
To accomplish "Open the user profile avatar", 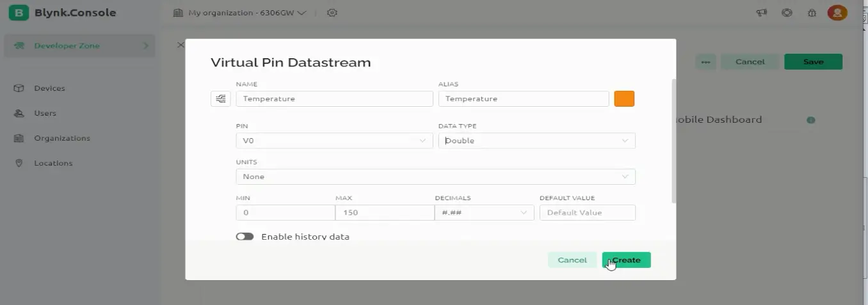I will [x=837, y=13].
